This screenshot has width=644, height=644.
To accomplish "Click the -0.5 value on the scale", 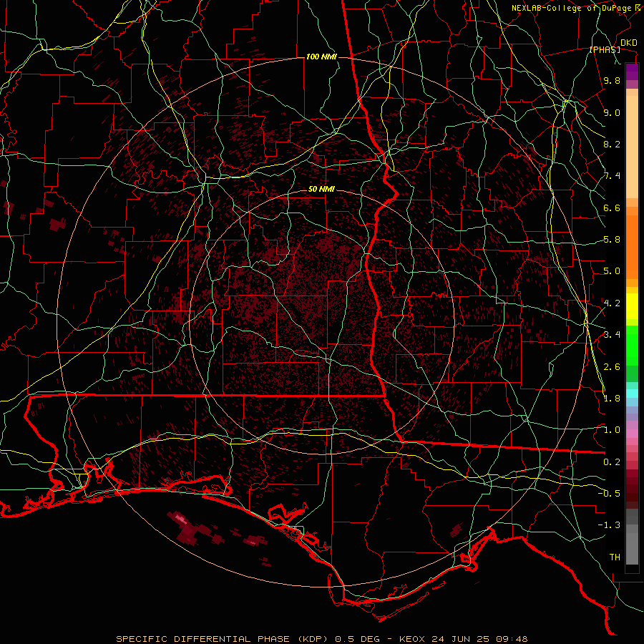I will click(x=609, y=494).
